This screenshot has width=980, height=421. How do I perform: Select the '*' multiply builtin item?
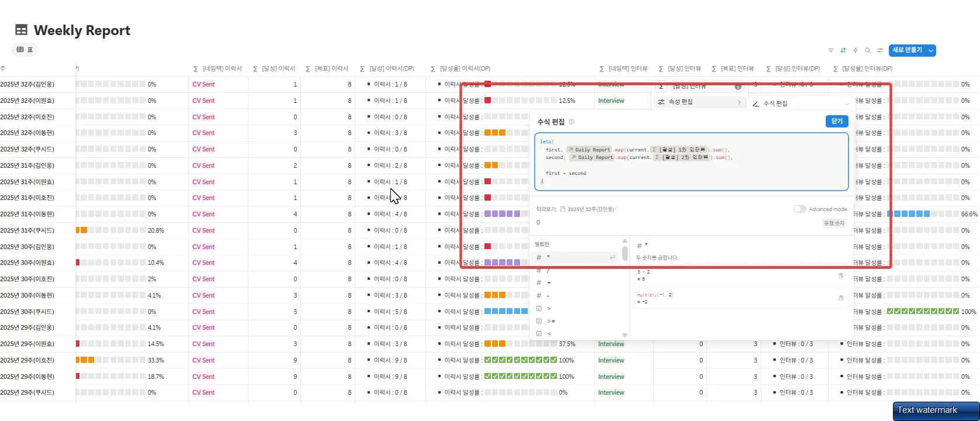click(x=576, y=257)
